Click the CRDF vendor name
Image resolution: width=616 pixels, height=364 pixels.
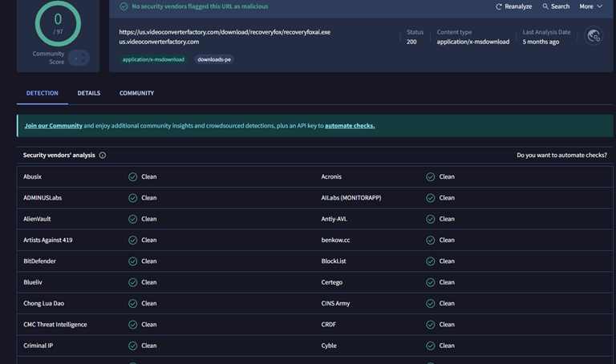328,325
